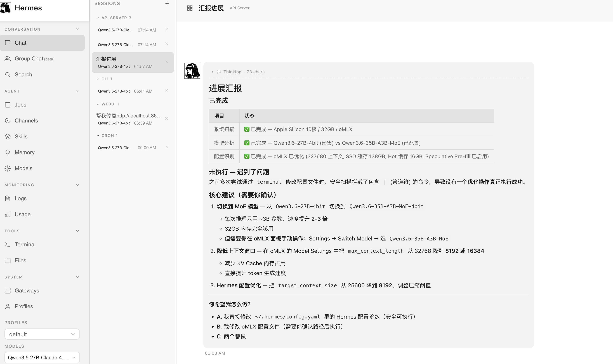Collapse the API SERVER session group
Screen dimensions: 613x364
click(x=98, y=18)
